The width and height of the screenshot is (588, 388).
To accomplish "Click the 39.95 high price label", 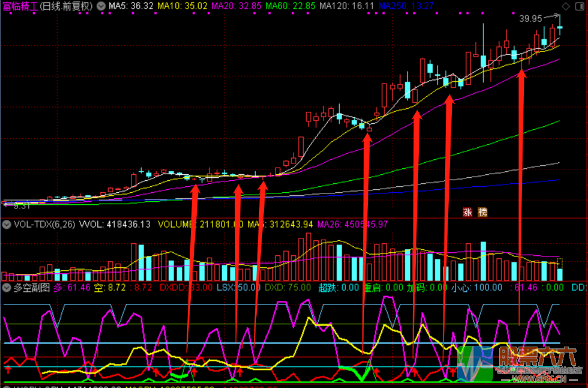I will [531, 19].
